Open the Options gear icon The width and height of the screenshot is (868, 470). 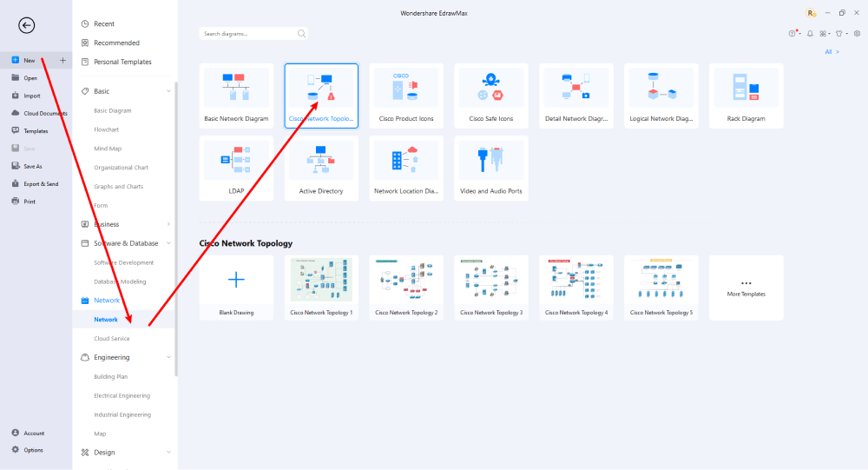15,449
